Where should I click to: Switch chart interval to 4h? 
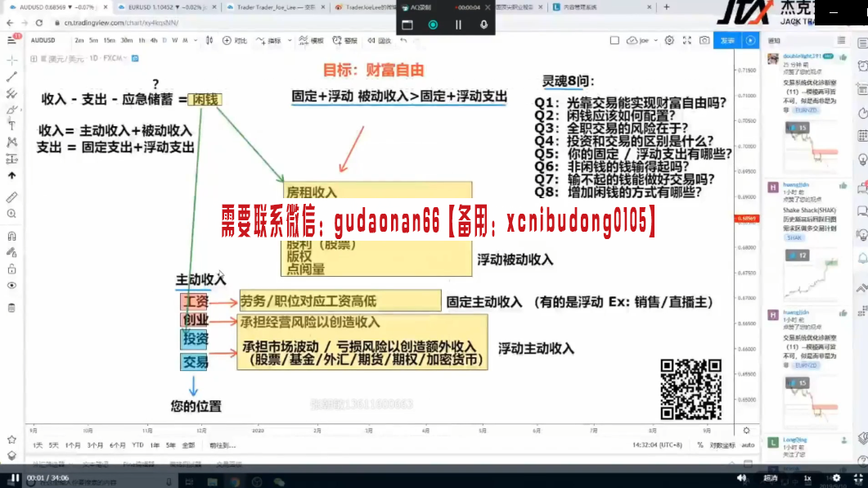154,40
